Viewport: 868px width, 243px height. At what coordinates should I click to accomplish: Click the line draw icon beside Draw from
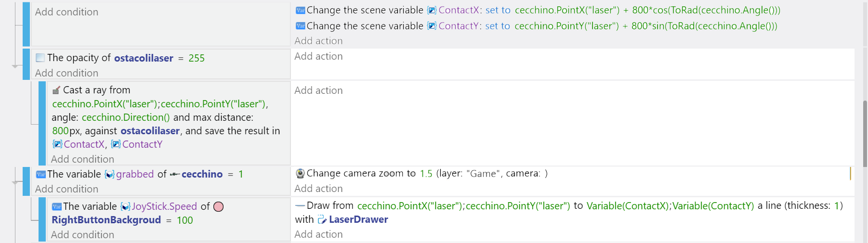pos(300,205)
